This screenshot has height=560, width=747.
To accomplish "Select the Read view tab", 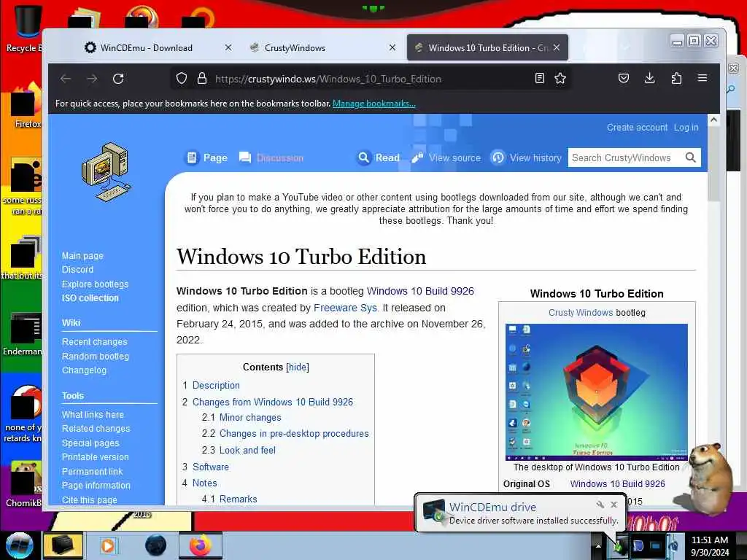I will coord(379,157).
